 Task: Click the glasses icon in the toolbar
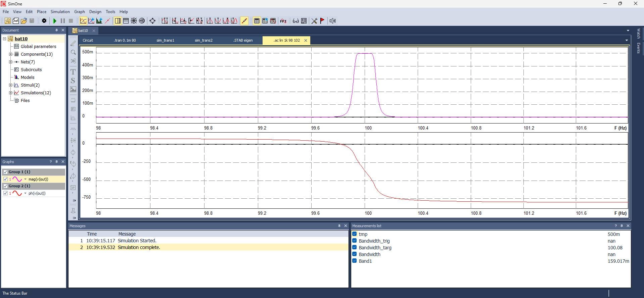pyautogui.click(x=295, y=21)
